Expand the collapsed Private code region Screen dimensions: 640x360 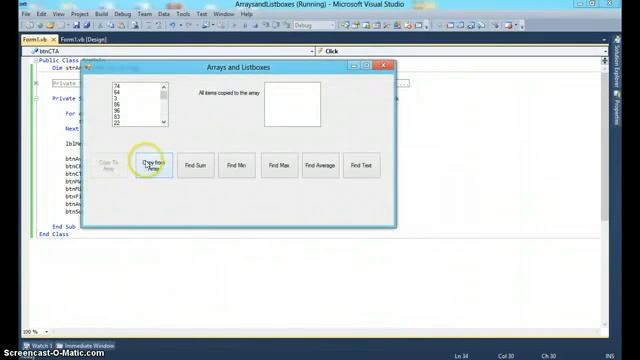click(36, 83)
